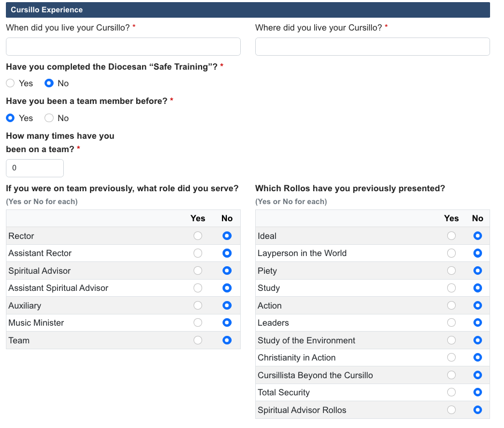Mark Yes for Study rollo
Viewport: 504px width, 428px height.
[451, 288]
